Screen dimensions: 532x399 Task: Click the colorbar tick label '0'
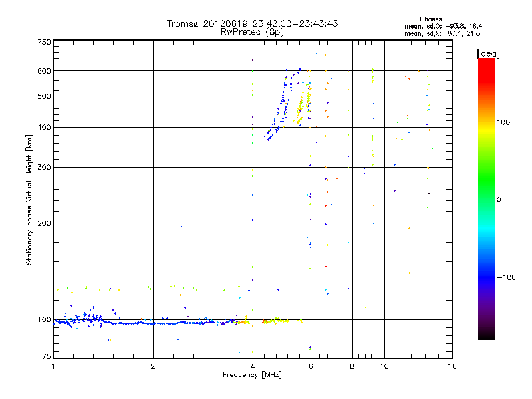click(499, 200)
